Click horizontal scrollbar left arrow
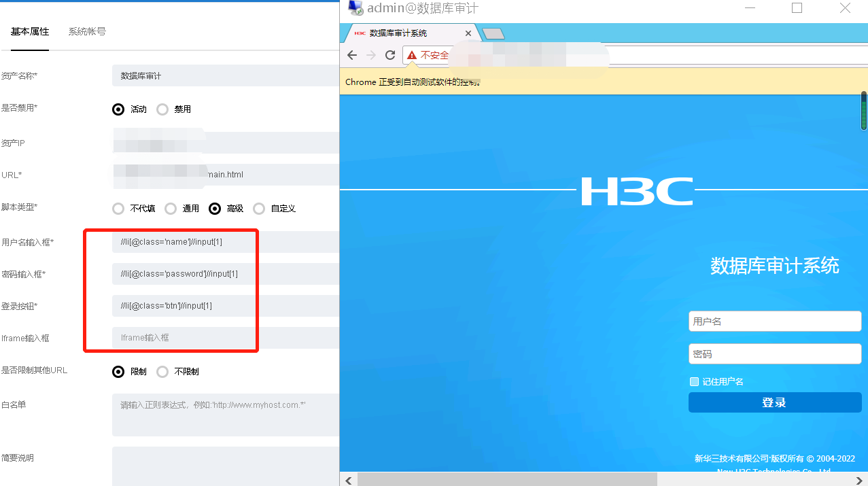 pos(348,480)
